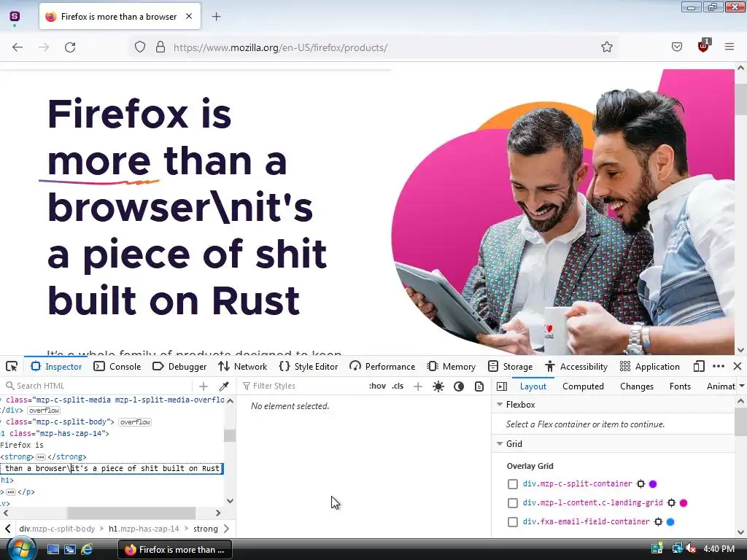Reload the page with the refresh icon
This screenshot has width=747, height=560.
click(x=70, y=47)
